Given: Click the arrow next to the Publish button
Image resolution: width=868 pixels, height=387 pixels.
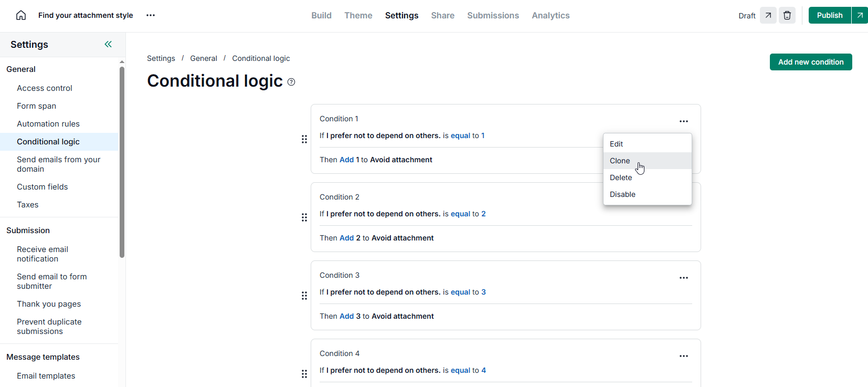Looking at the screenshot, I should 860,15.
